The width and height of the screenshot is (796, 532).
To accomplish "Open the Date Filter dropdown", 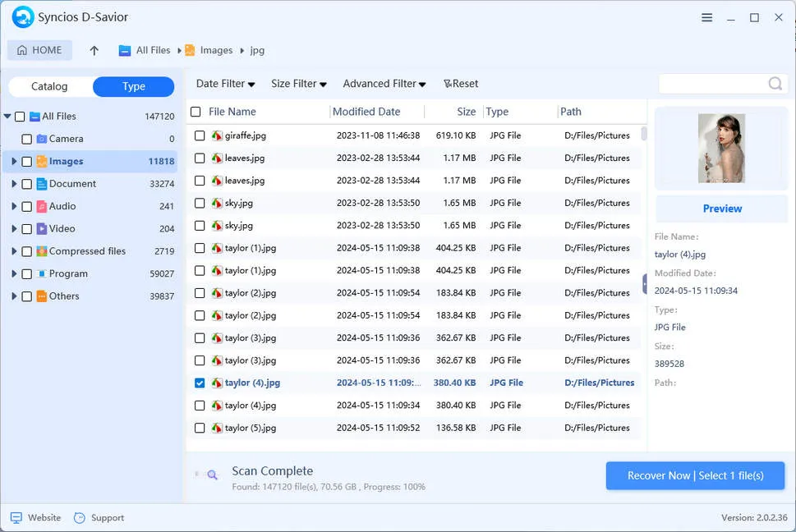I will tap(225, 84).
